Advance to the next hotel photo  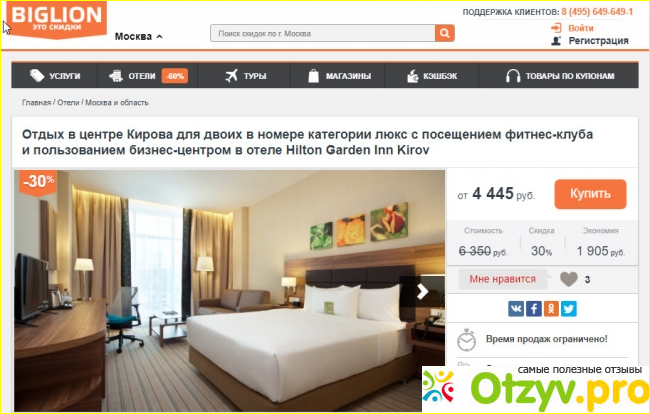pos(422,292)
